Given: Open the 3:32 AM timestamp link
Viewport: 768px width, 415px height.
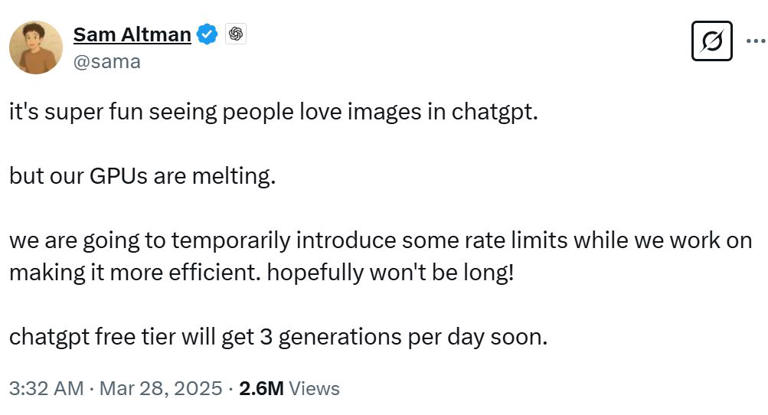Looking at the screenshot, I should [42, 388].
